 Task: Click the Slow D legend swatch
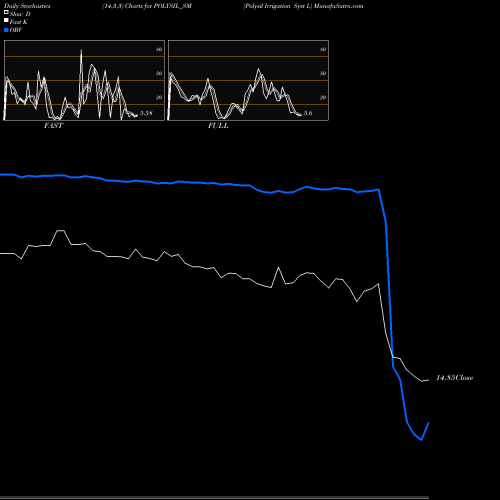[6, 12]
